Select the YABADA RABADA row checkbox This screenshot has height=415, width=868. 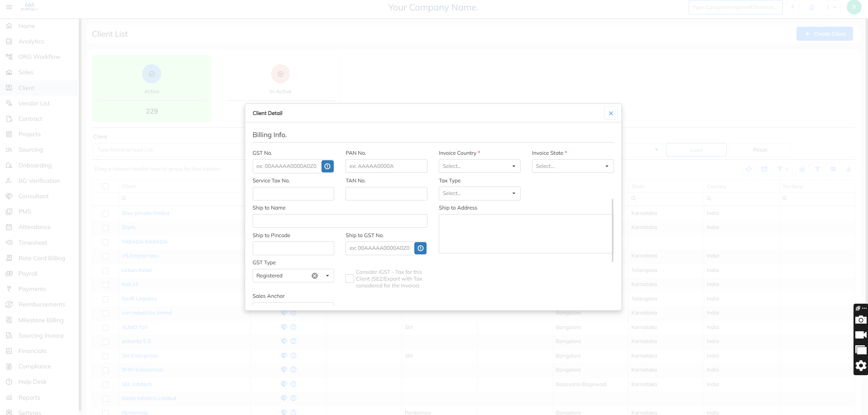point(106,242)
